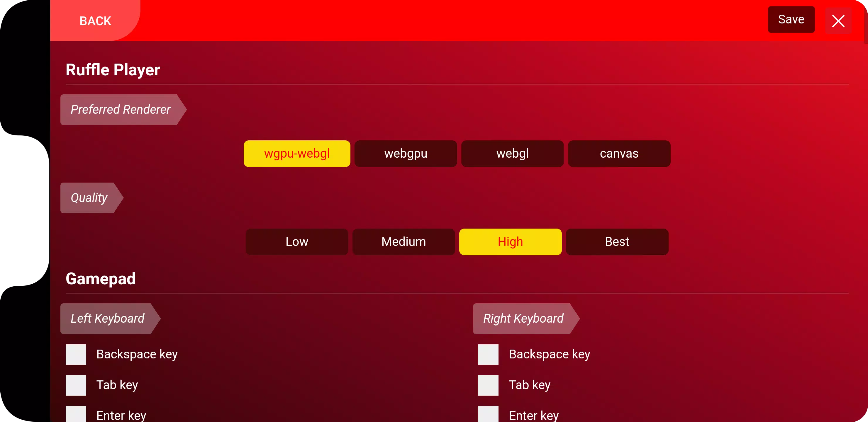Select webgpu renderer option
This screenshot has height=422, width=868.
coord(406,153)
